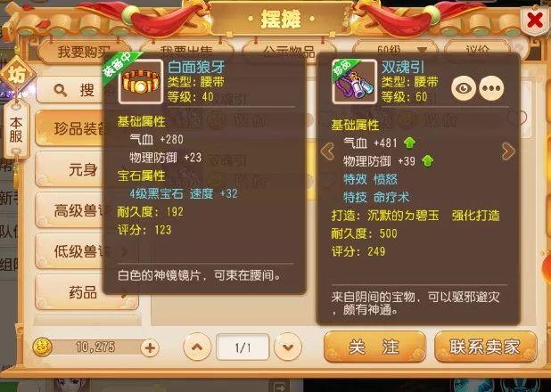This screenshot has height=392, width=551.
Task: Click the magnifier search icon
Action: (61, 90)
